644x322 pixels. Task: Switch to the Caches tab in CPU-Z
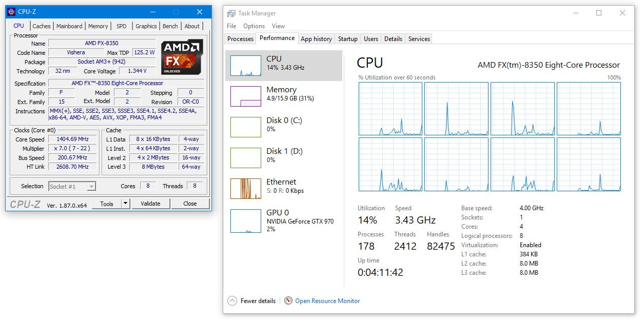[42, 26]
